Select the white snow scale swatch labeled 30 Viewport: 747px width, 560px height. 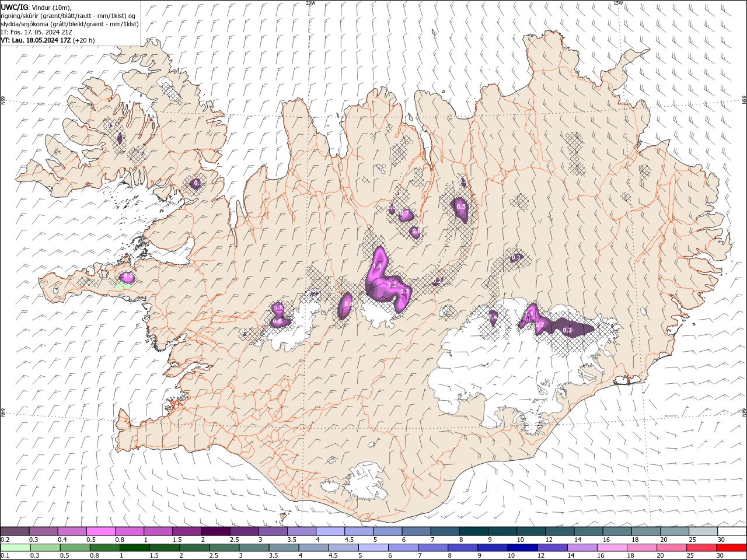[732, 531]
